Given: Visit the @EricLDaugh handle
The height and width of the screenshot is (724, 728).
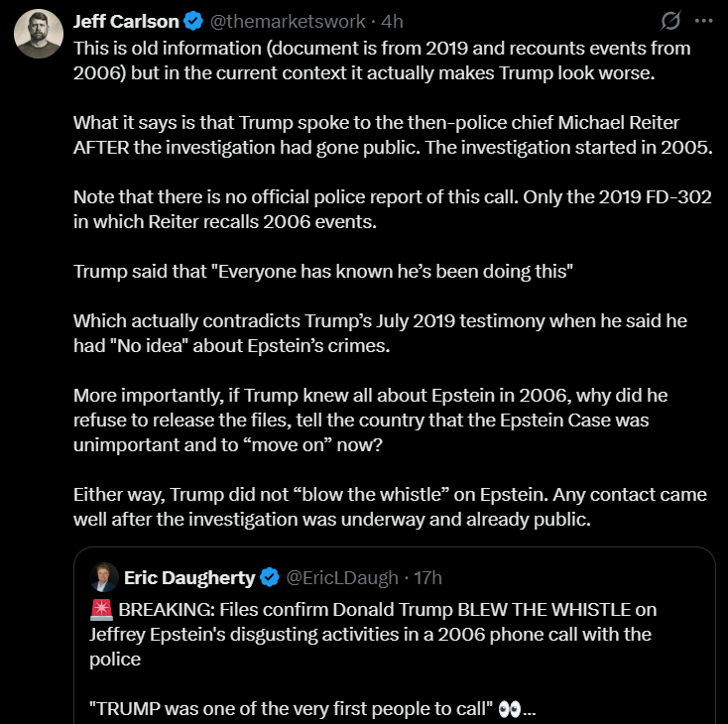Looking at the screenshot, I should (x=342, y=578).
